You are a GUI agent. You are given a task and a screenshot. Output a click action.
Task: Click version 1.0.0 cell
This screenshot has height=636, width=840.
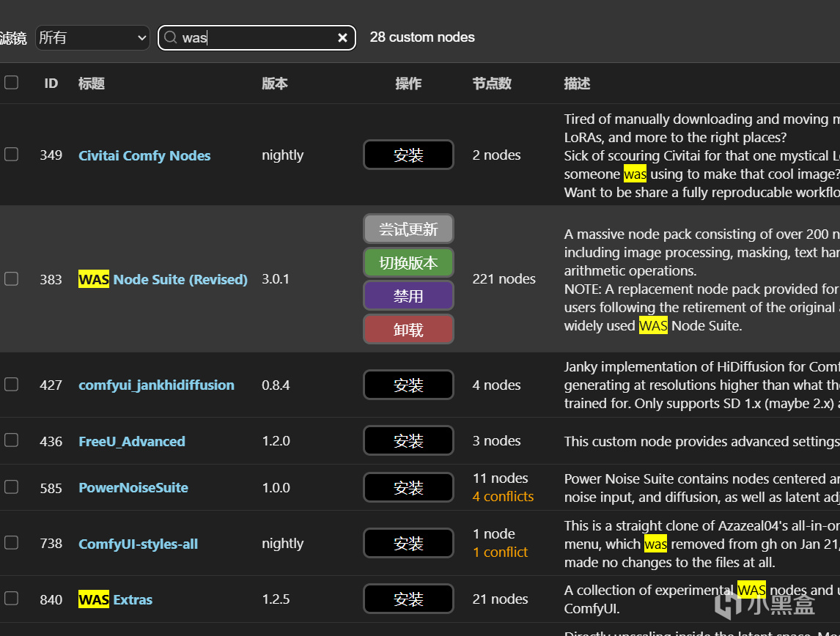coord(276,488)
